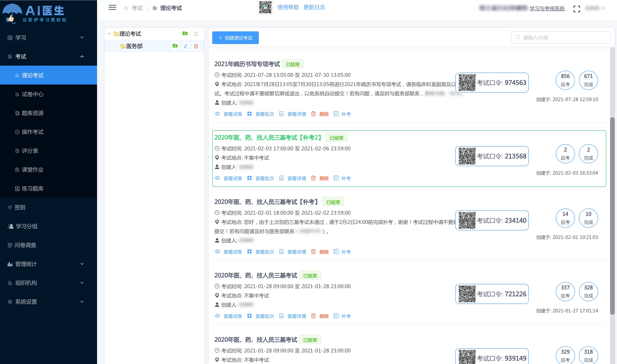Select 医务部 folder in tree

coord(134,46)
